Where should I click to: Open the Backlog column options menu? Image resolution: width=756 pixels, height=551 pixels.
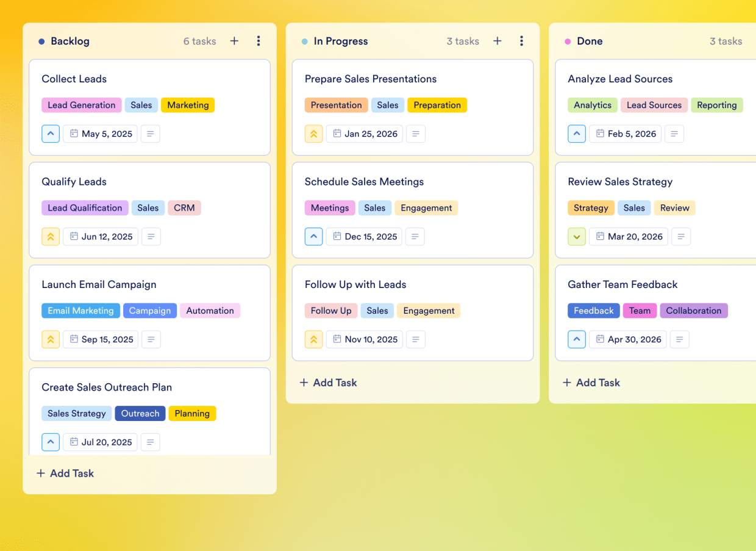coord(259,41)
